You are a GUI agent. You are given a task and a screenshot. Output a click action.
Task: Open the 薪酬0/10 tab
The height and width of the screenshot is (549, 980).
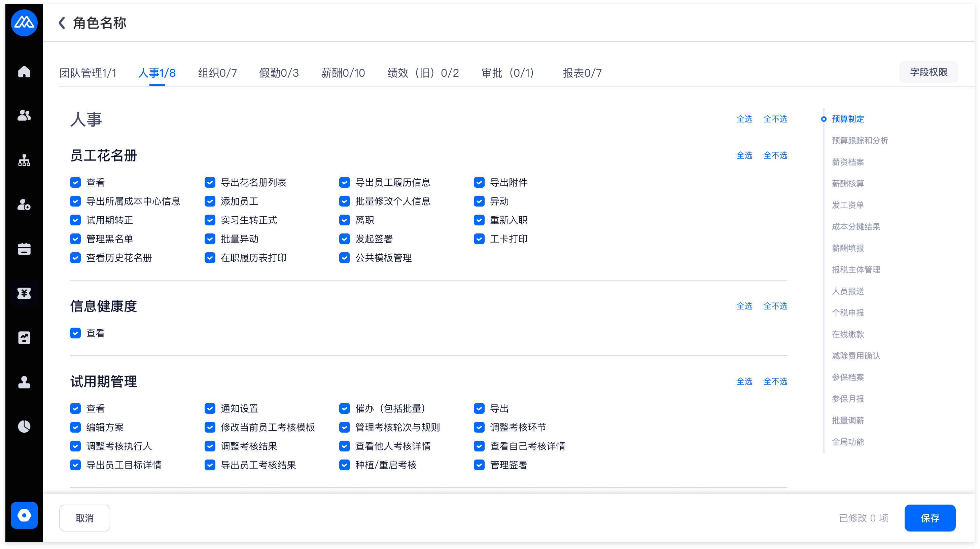[343, 73]
